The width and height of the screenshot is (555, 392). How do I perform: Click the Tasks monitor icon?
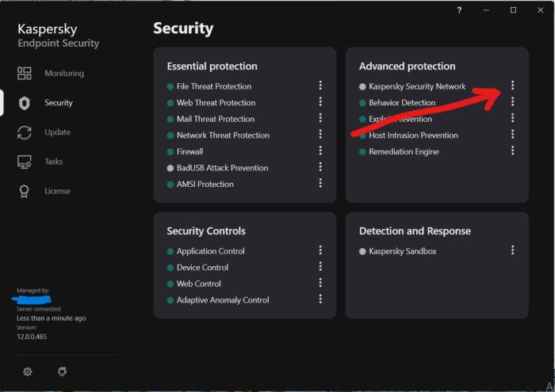25,162
